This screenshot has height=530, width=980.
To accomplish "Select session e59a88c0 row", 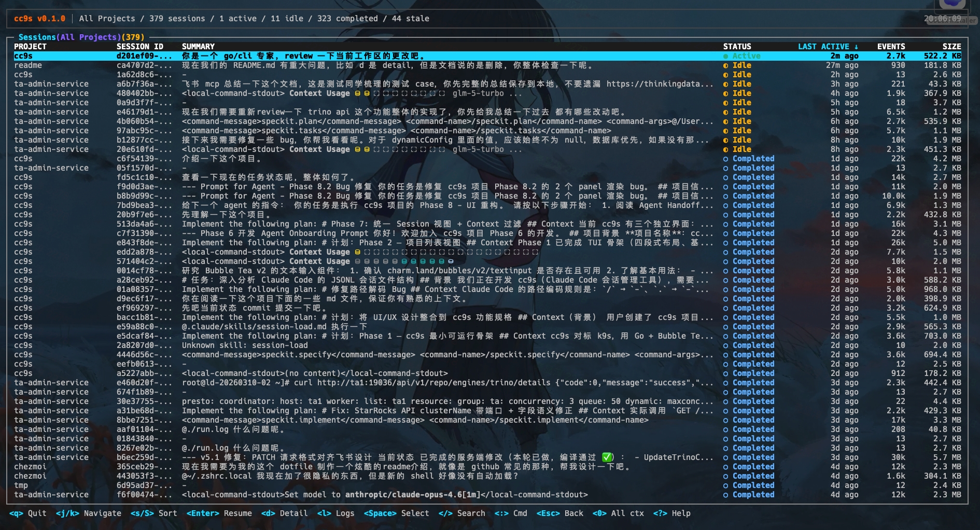I will click(x=487, y=327).
